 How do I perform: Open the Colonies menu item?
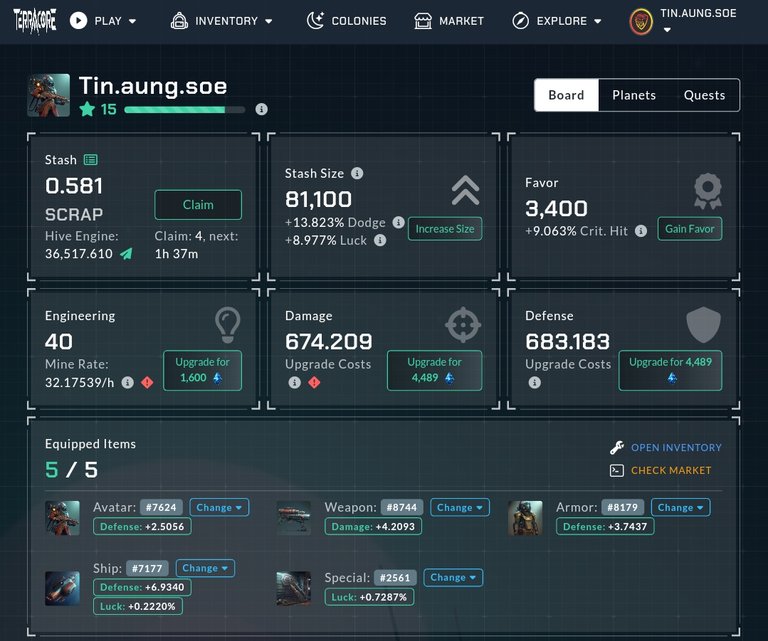point(346,21)
